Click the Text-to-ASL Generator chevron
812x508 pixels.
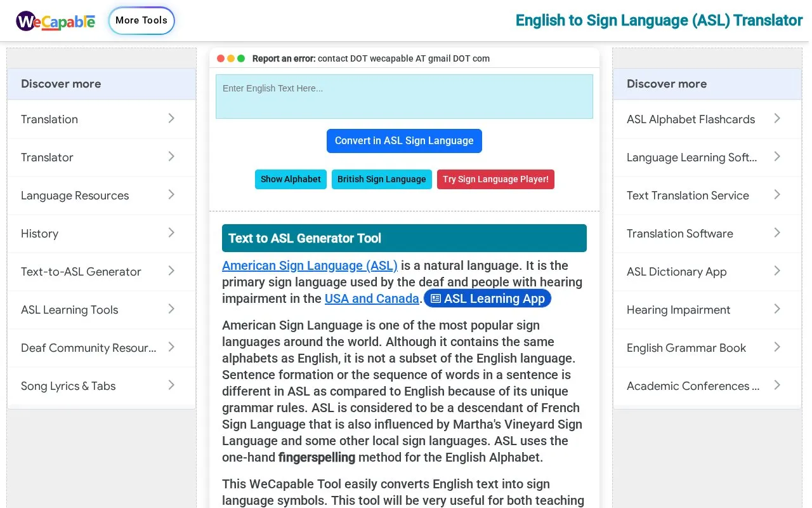click(x=171, y=271)
